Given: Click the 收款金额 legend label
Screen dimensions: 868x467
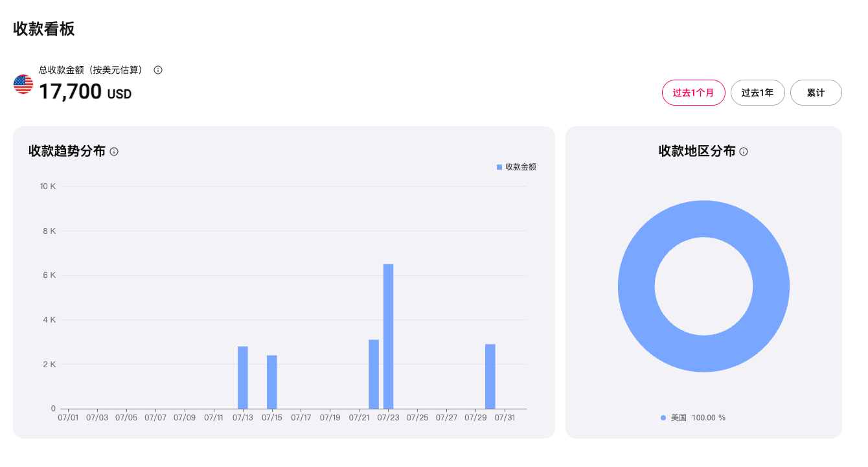Looking at the screenshot, I should tap(521, 167).
